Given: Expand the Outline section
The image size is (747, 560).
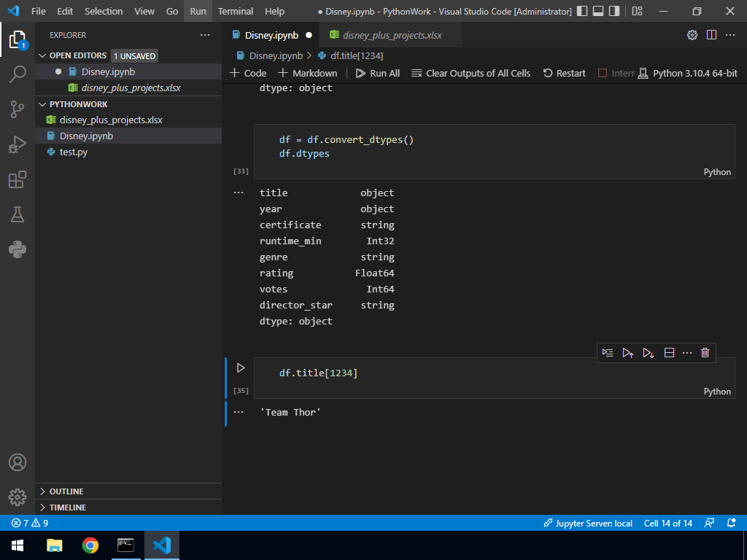Looking at the screenshot, I should pyautogui.click(x=66, y=491).
